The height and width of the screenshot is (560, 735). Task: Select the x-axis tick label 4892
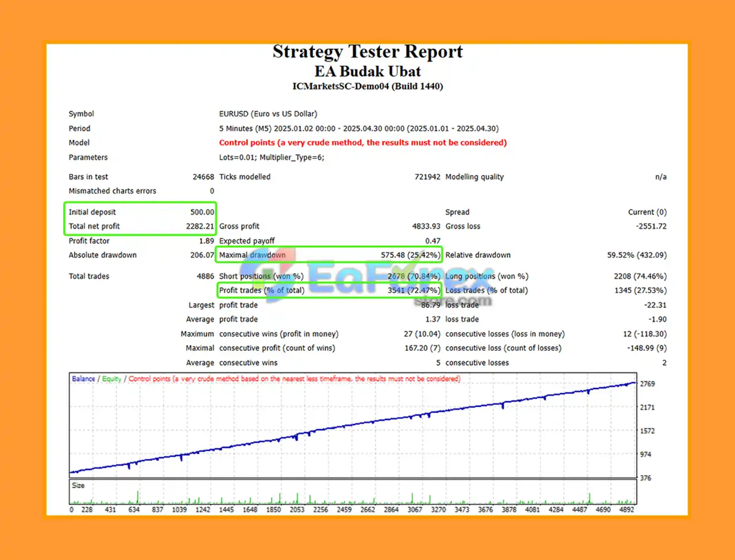626,510
